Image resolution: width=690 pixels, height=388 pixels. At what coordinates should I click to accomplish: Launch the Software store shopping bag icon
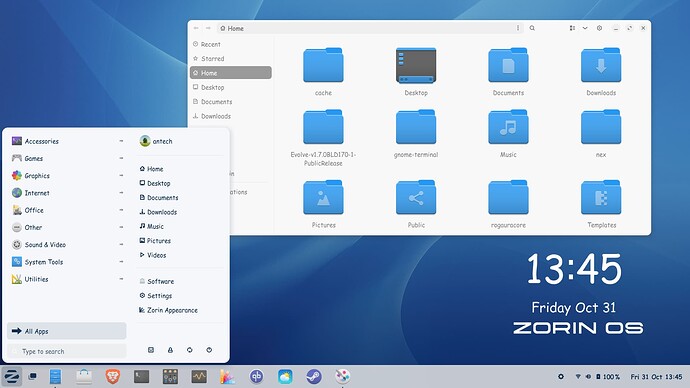[x=84, y=377]
